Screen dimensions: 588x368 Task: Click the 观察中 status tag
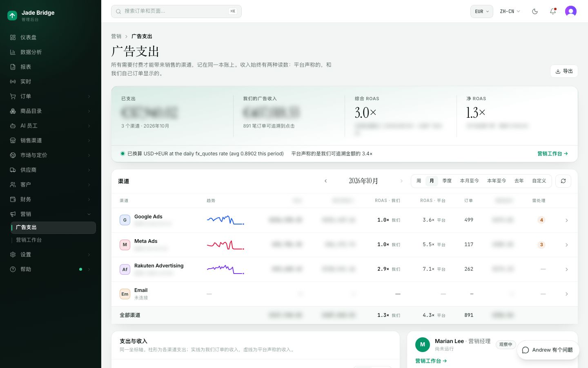506,345
